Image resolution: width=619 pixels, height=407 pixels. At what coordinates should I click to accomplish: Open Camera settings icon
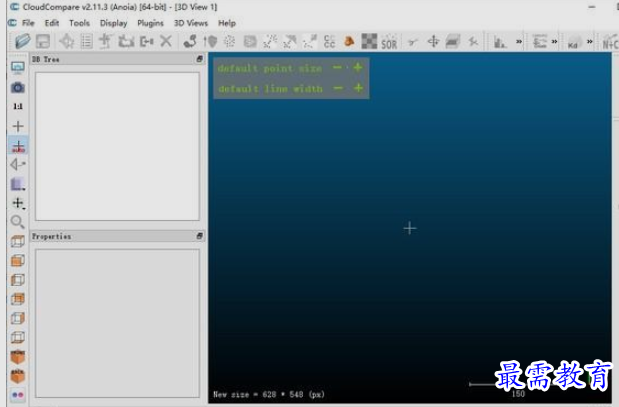click(18, 87)
